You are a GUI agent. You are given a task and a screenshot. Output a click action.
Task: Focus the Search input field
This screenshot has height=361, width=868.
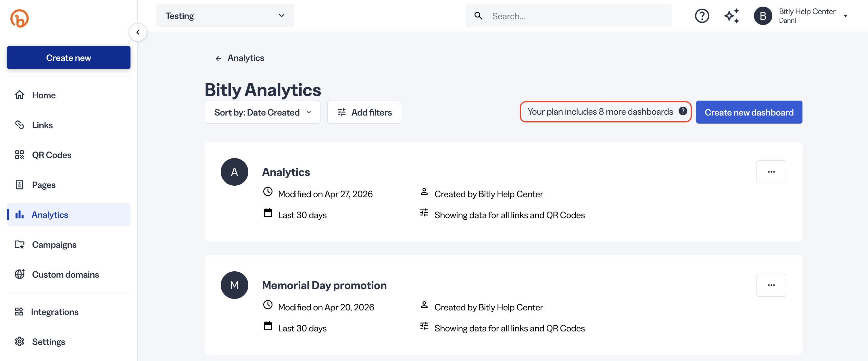(x=569, y=16)
